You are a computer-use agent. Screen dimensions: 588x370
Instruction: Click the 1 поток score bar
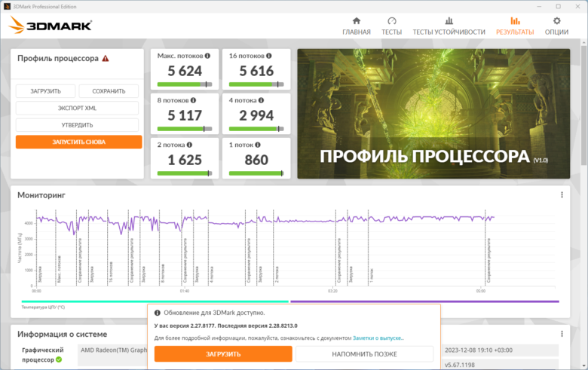[x=256, y=173]
